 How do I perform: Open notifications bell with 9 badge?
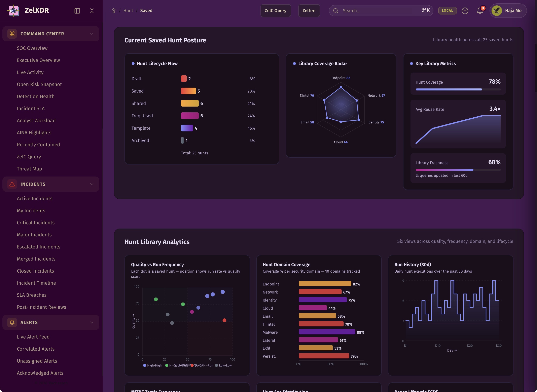(x=479, y=11)
